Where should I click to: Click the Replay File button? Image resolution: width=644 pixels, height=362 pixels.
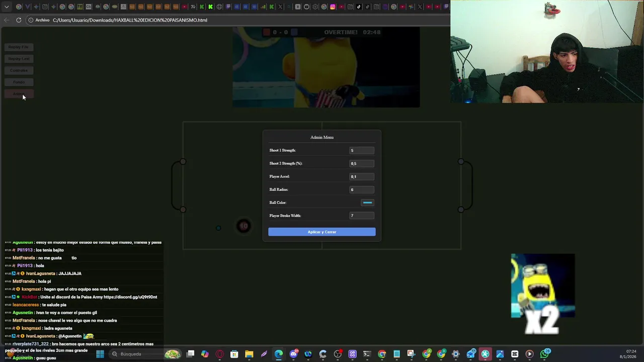[19, 47]
